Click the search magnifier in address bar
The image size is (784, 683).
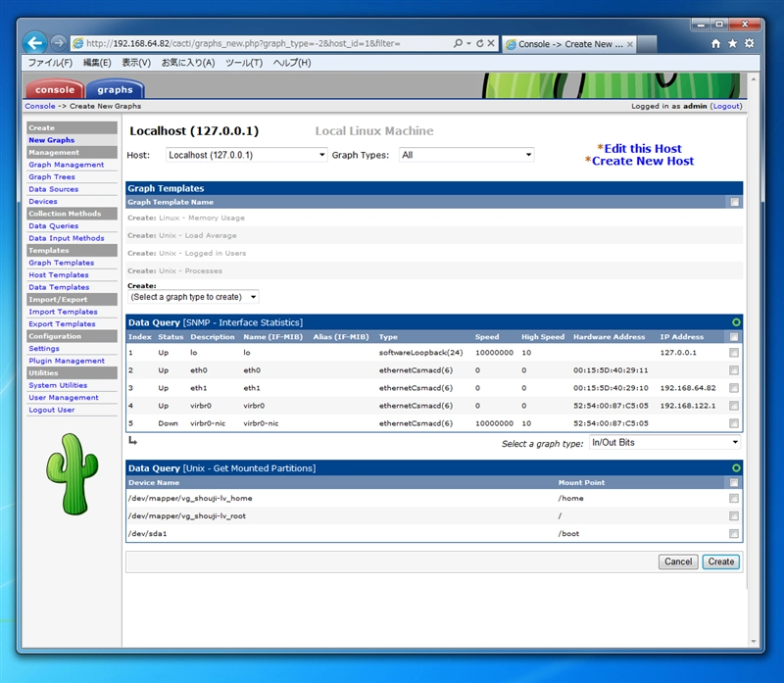click(458, 43)
